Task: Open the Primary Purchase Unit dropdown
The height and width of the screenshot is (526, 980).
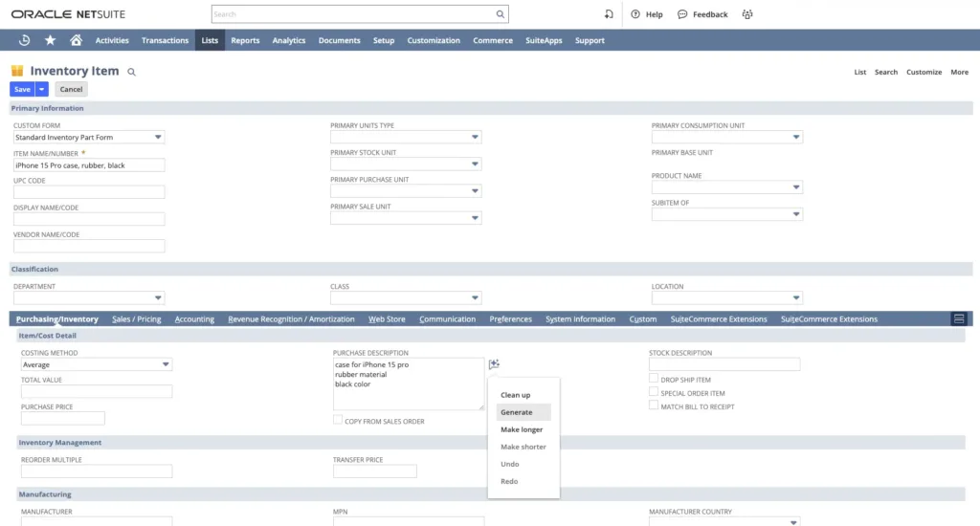Action: point(475,190)
